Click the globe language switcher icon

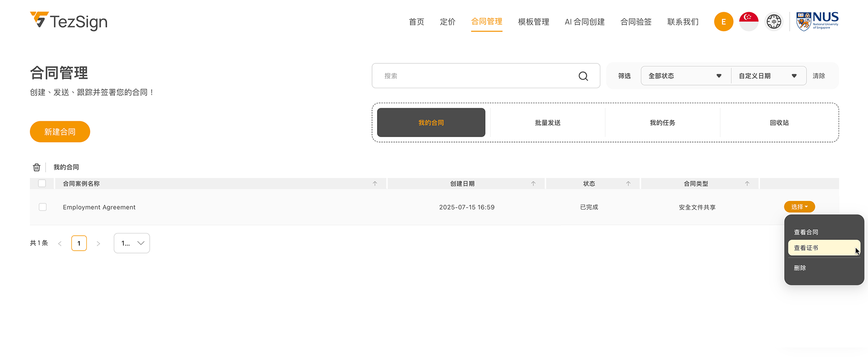[x=774, y=22]
